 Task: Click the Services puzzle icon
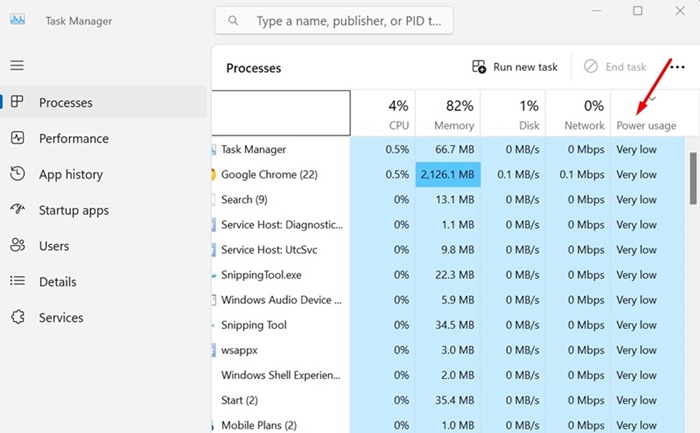tap(17, 318)
